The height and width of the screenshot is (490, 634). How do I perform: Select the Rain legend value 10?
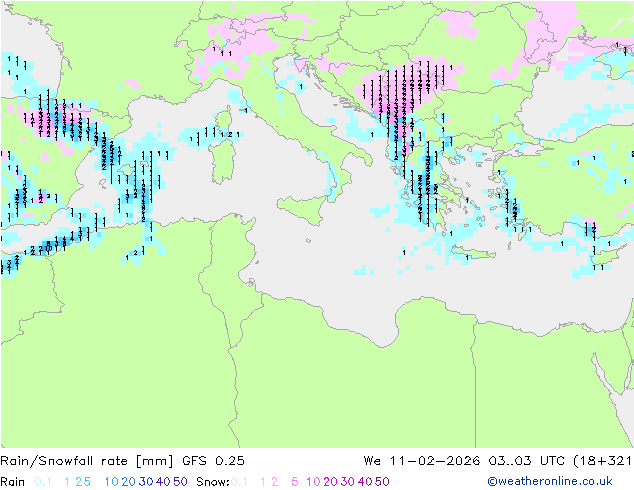[x=112, y=482]
